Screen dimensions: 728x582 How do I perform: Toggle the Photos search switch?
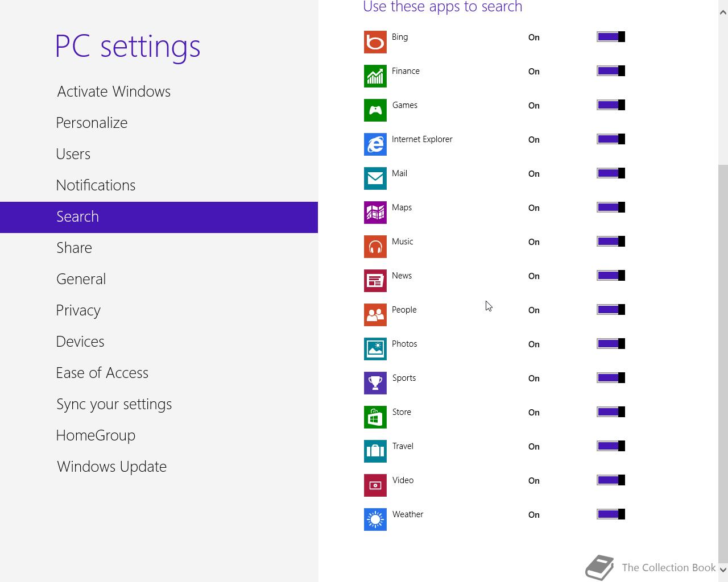click(611, 344)
